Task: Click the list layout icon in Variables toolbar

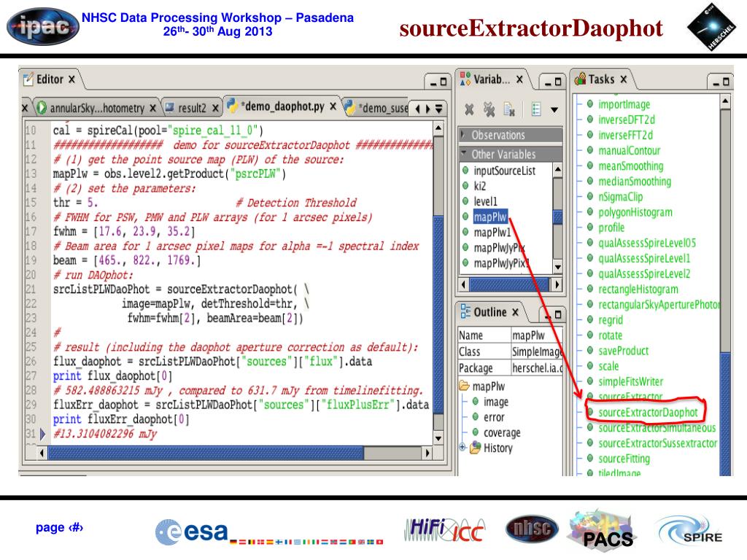Action: (x=536, y=109)
